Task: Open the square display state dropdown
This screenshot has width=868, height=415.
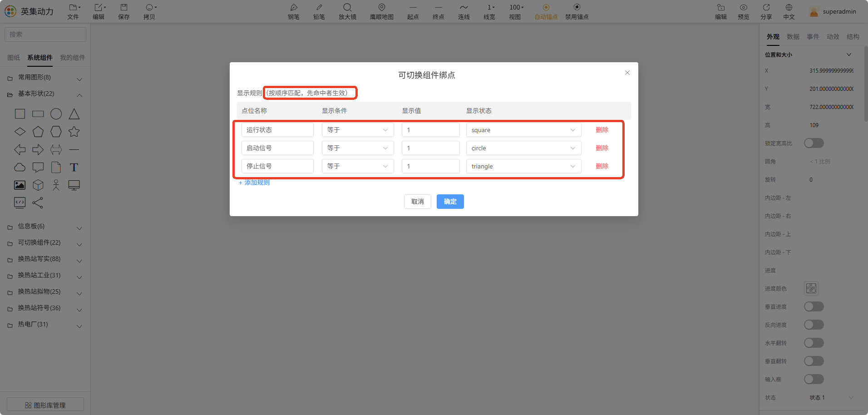Action: 523,130
